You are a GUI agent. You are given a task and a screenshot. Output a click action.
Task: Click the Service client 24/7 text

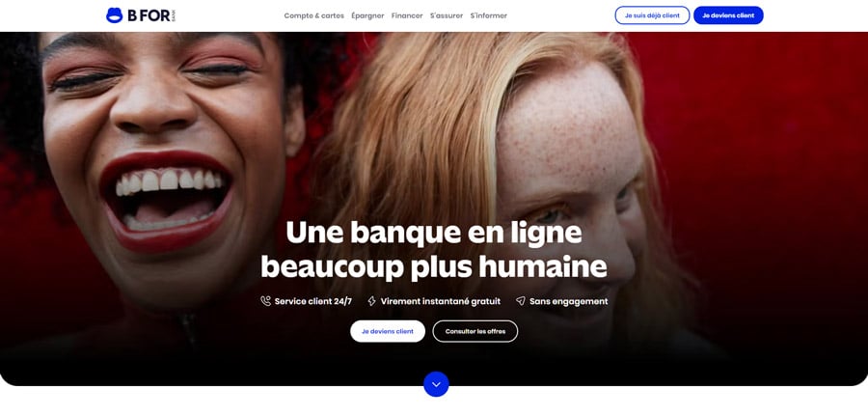coord(312,301)
